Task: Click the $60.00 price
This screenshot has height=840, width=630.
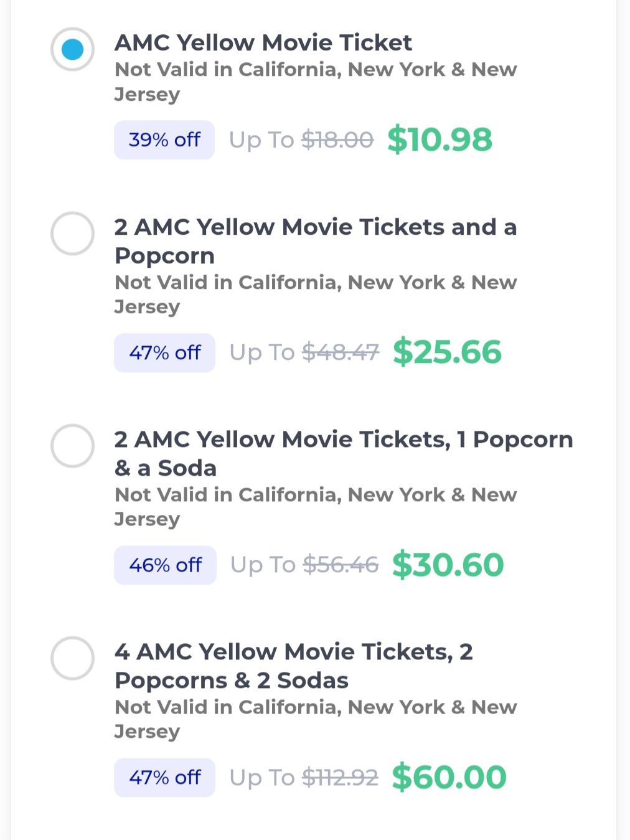Action: [449, 777]
